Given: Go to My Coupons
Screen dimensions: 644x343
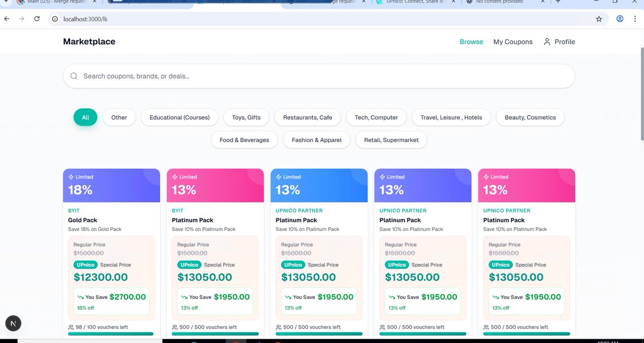Looking at the screenshot, I should [x=513, y=42].
